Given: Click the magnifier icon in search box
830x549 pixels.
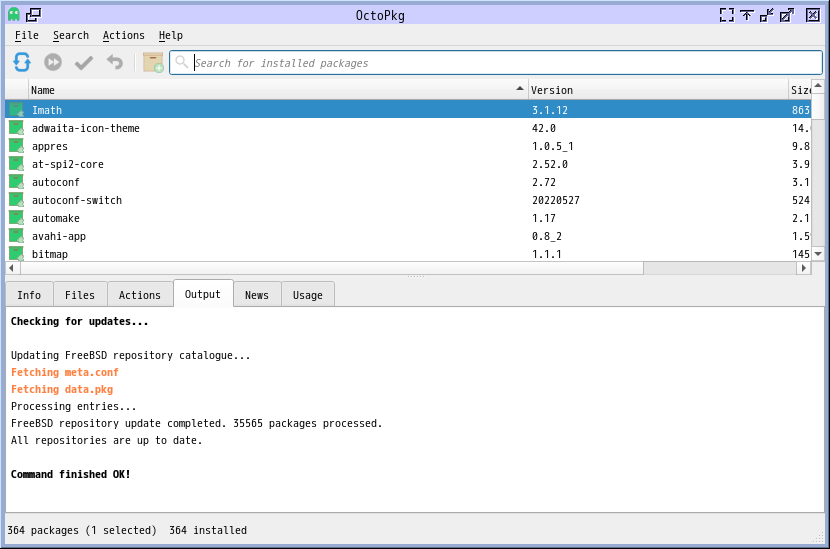Looking at the screenshot, I should (182, 62).
